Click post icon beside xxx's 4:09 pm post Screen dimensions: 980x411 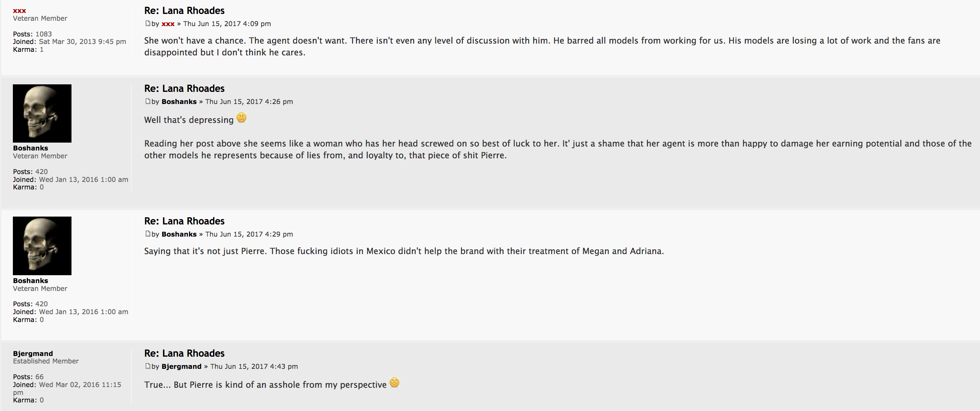click(x=148, y=24)
